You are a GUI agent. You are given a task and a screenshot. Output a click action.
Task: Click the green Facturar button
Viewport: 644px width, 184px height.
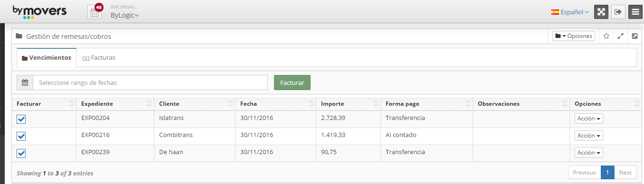(x=292, y=83)
